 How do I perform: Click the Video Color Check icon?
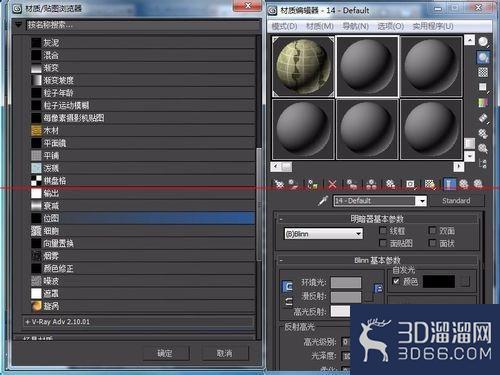[x=483, y=103]
